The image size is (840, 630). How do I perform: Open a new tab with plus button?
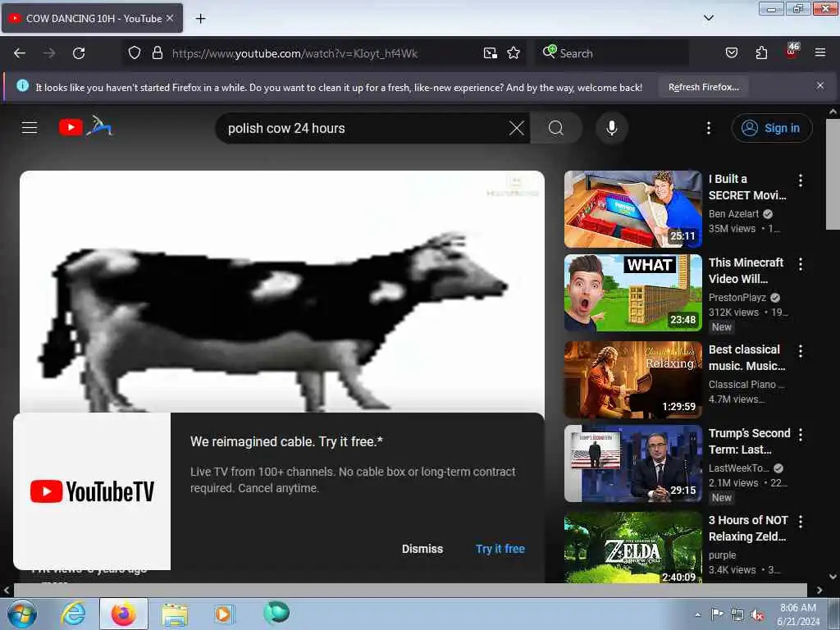200,19
